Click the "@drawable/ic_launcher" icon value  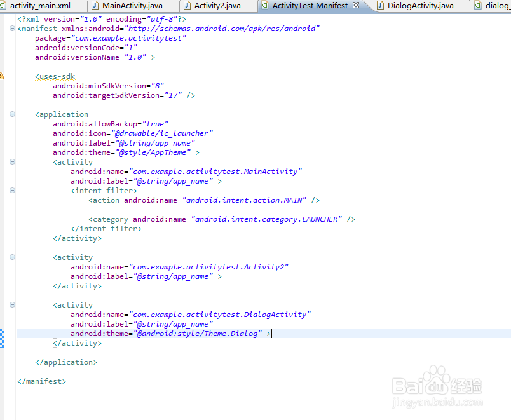tap(162, 133)
